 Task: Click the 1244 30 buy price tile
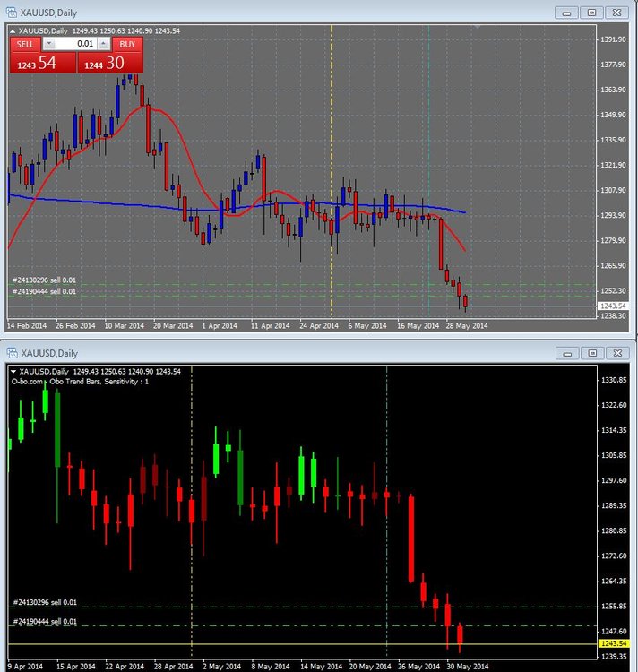point(110,63)
